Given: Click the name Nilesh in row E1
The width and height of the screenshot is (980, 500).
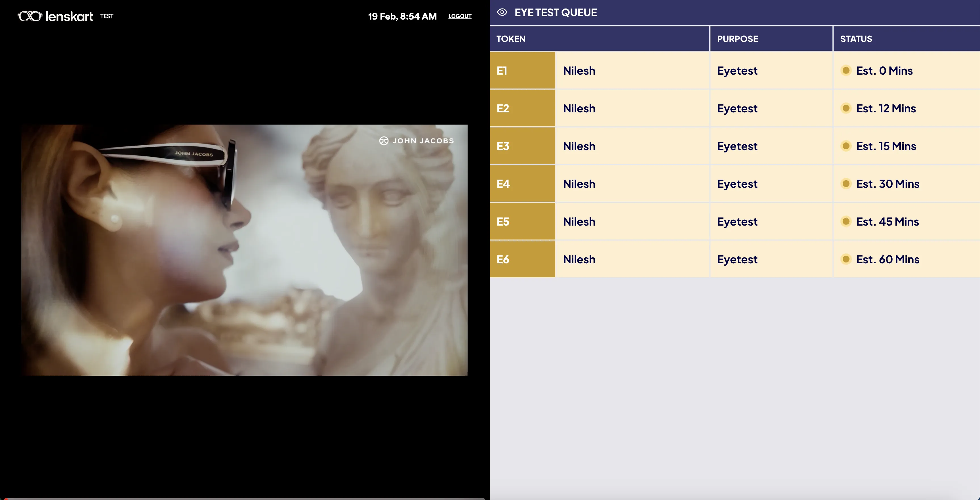Looking at the screenshot, I should pyautogui.click(x=579, y=71).
